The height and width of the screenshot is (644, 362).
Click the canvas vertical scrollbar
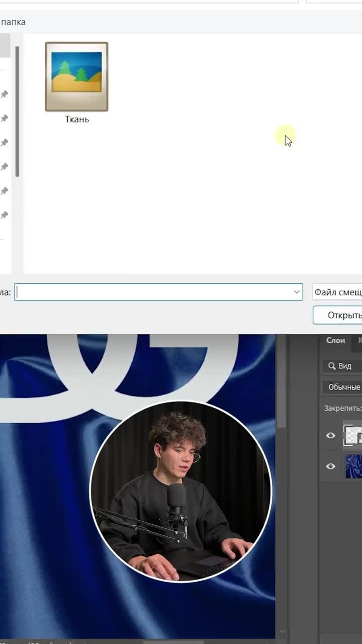tap(282, 382)
